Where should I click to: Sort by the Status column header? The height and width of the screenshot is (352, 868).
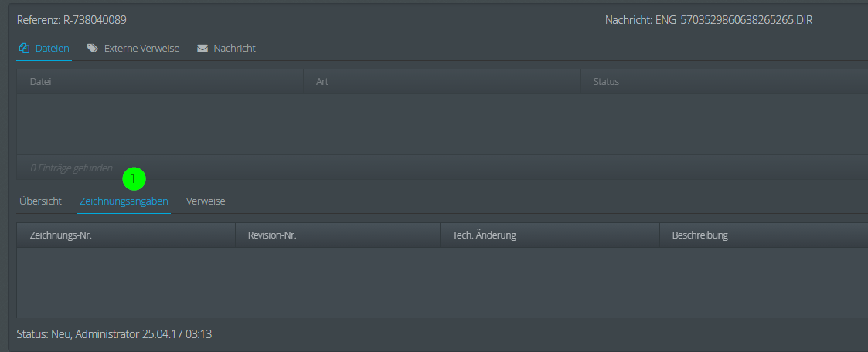[725, 82]
